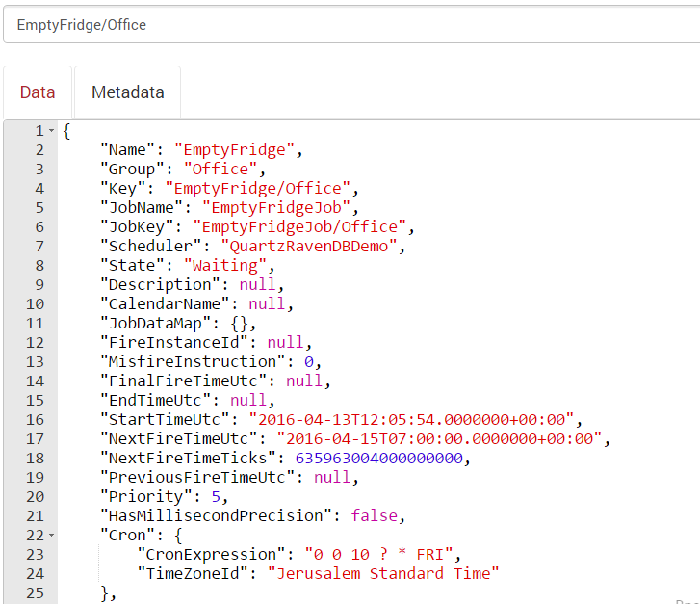Click the NextFireTimeTicks number 635963004000000000
Image resolution: width=700 pixels, height=604 pixels.
pyautogui.click(x=379, y=458)
